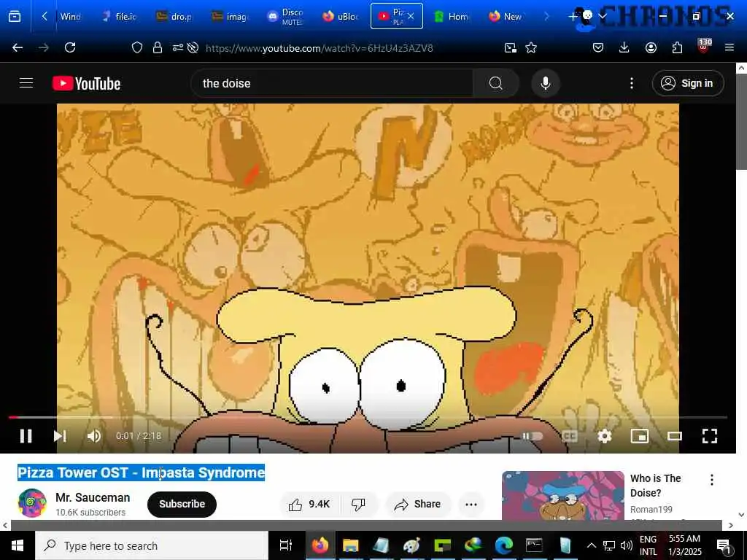The image size is (747, 560).
Task: Bookmark this page with star icon
Action: click(x=531, y=47)
